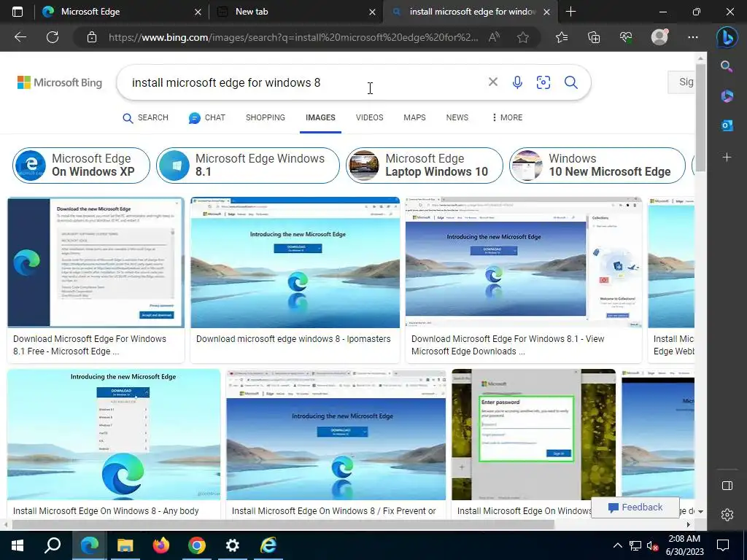Image resolution: width=747 pixels, height=560 pixels.
Task: Open the Bing Discover sidebar button
Action: pos(727,37)
